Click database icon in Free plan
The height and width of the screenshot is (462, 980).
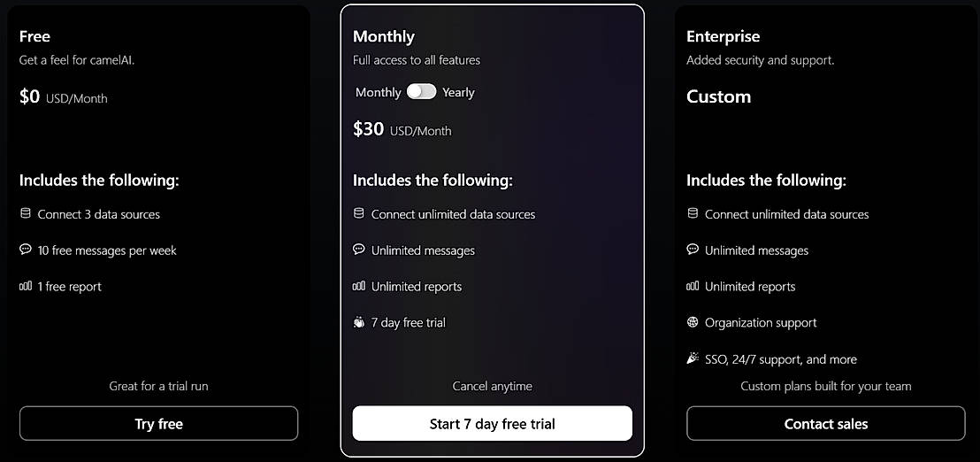pos(26,213)
